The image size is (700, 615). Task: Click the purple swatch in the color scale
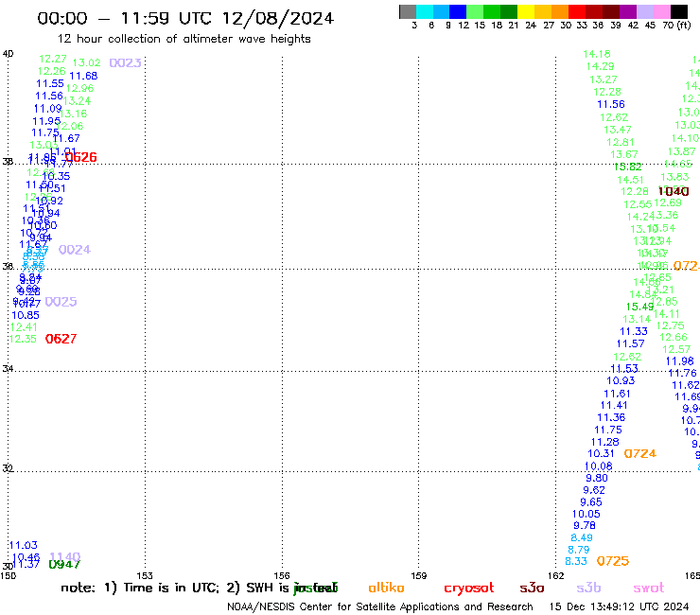pos(626,11)
